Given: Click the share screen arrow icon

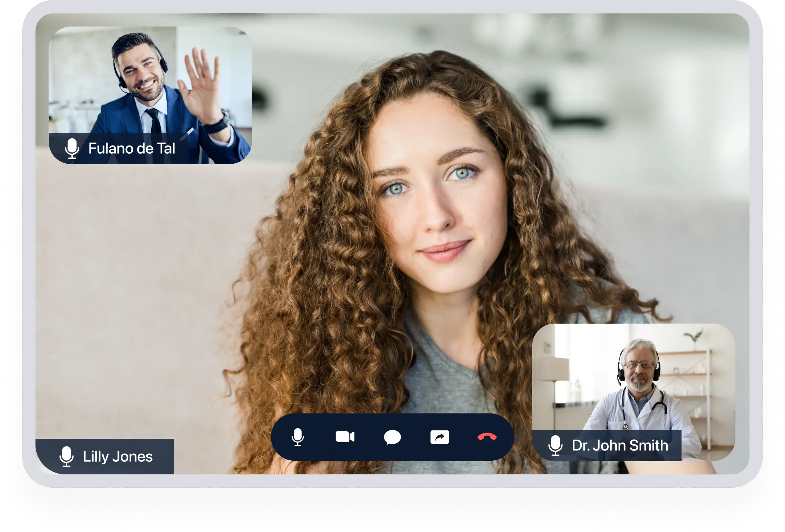Looking at the screenshot, I should [439, 437].
